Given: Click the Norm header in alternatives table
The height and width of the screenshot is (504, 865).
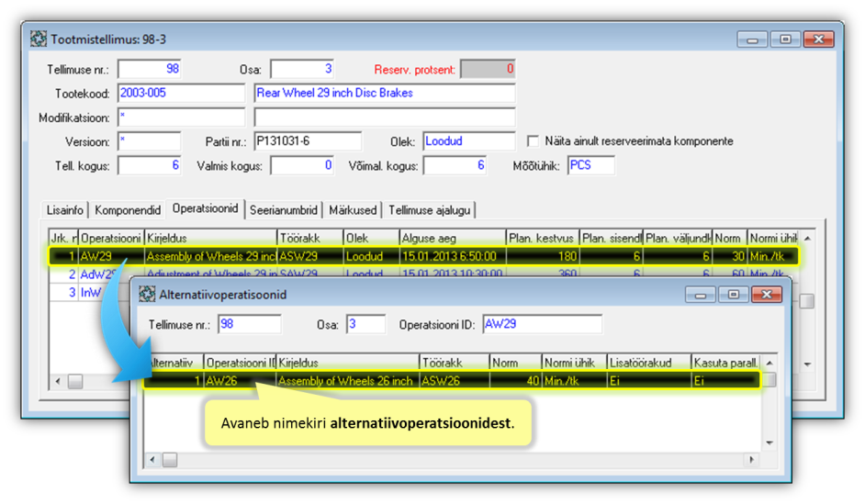Looking at the screenshot, I should coord(515,363).
